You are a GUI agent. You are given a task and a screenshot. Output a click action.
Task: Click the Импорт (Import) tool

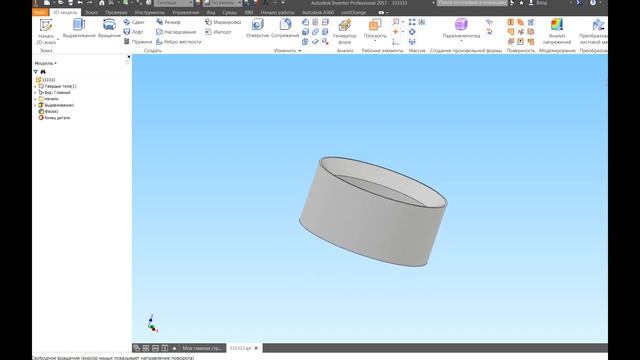click(218, 32)
